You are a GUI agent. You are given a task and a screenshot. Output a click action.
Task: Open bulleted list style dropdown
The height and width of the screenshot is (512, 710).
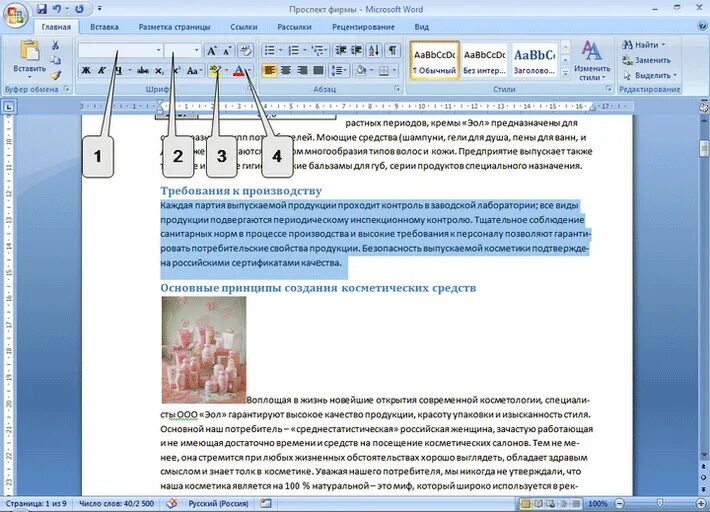point(281,50)
